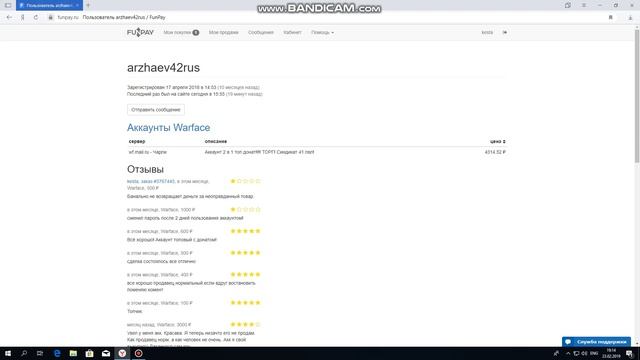The image size is (640, 360).
Task: Show hidden system tray icons
Action: (568, 353)
